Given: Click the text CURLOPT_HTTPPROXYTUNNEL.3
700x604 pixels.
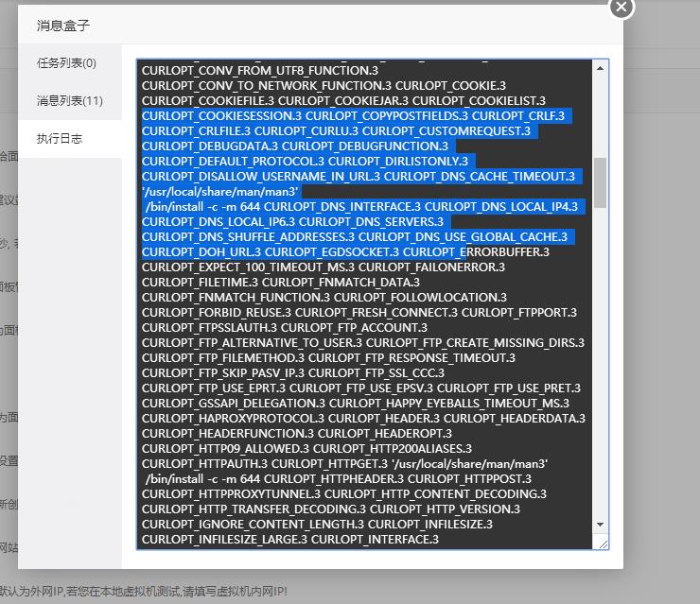Looking at the screenshot, I should [x=231, y=495].
